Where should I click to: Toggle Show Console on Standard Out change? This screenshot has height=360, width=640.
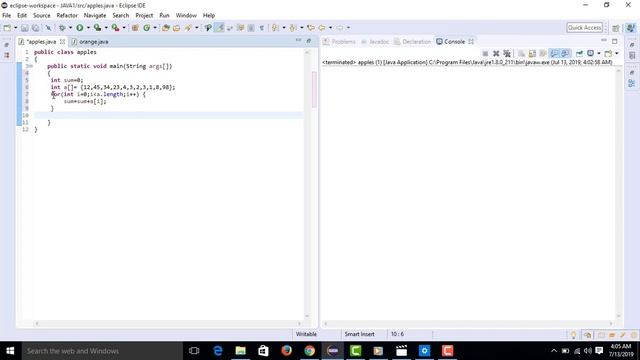[554, 53]
